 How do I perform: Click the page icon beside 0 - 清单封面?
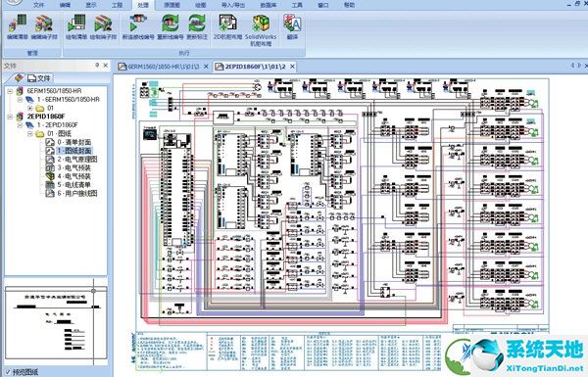(50, 142)
